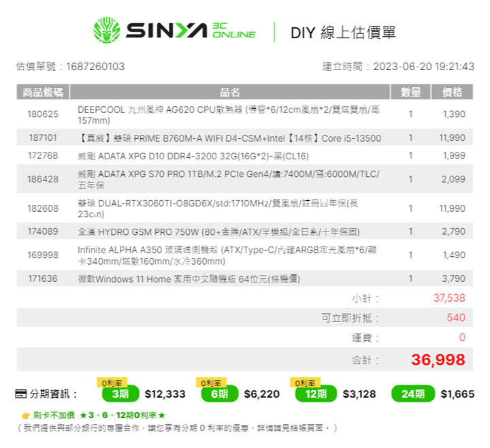Click the Windows 11 Home item name
This screenshot has height=448, width=490.
[x=189, y=279]
